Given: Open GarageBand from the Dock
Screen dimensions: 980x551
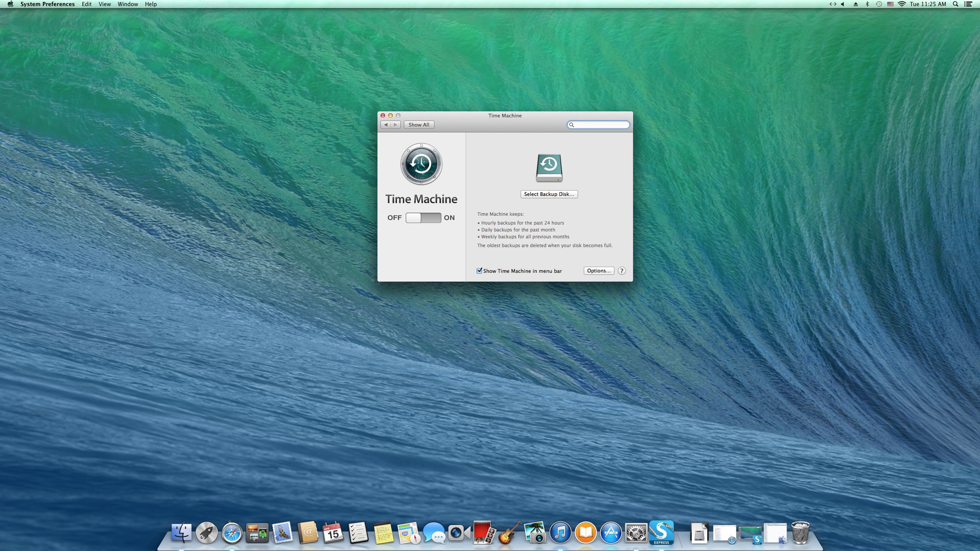Looking at the screenshot, I should click(x=510, y=532).
